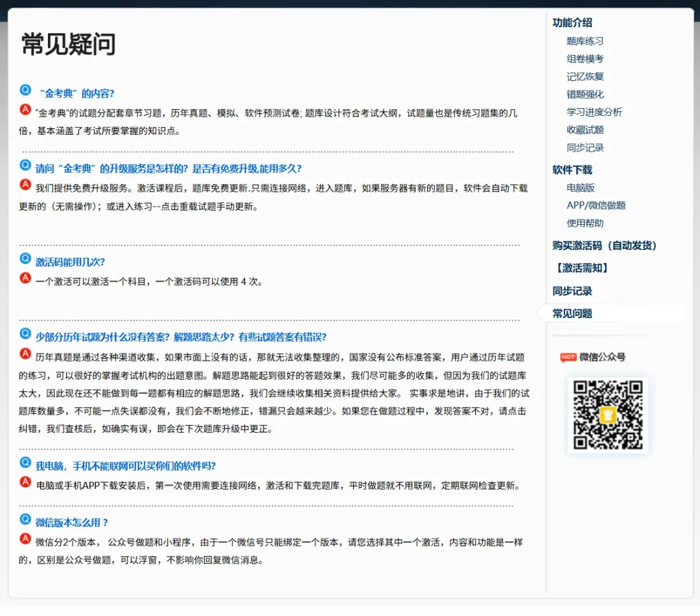Image resolution: width=700 pixels, height=616 pixels.
Task: Click the 微信公众号 label
Action: [602, 358]
